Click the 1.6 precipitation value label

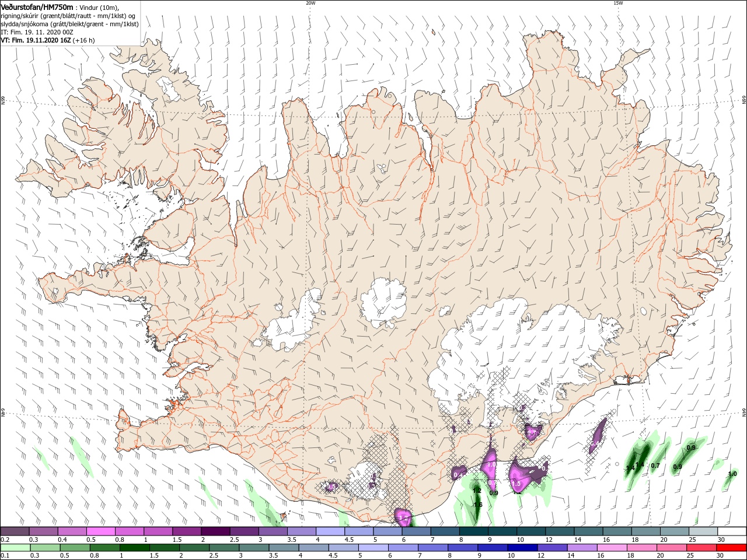(x=478, y=505)
